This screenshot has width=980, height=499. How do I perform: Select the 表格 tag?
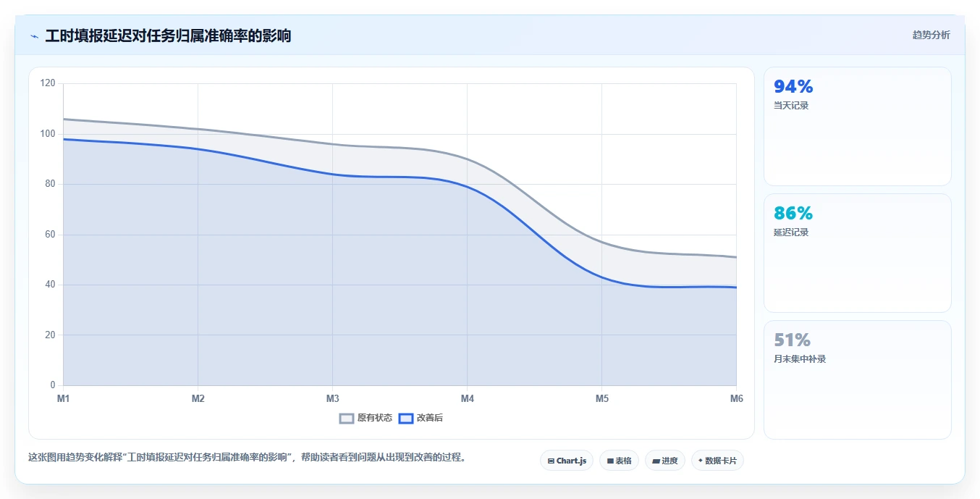click(619, 461)
